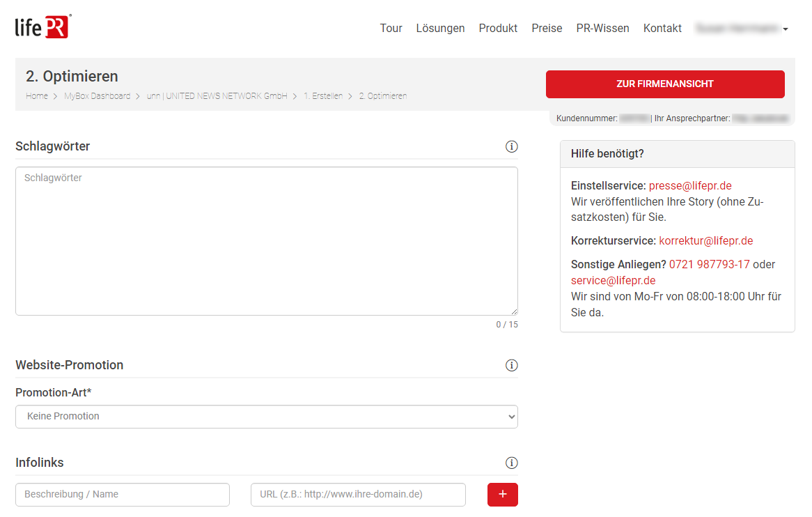Image resolution: width=812 pixels, height=517 pixels.
Task: Open the Tour menu item
Action: point(391,29)
